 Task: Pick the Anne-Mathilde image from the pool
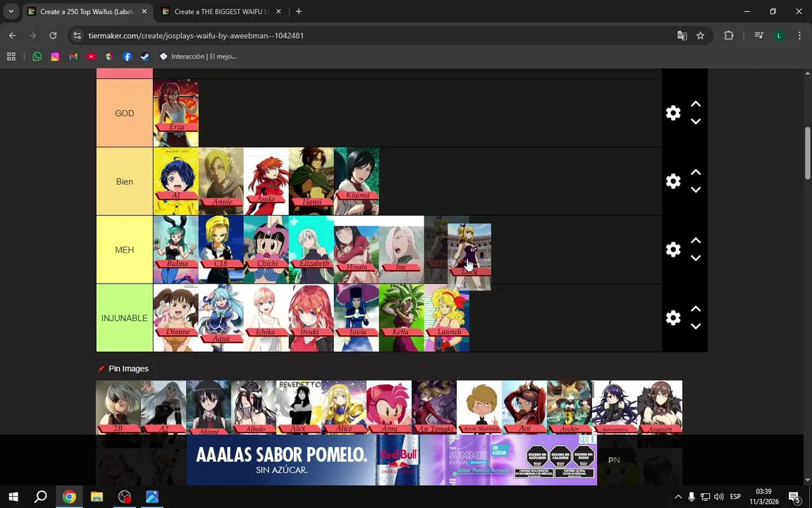point(479,407)
